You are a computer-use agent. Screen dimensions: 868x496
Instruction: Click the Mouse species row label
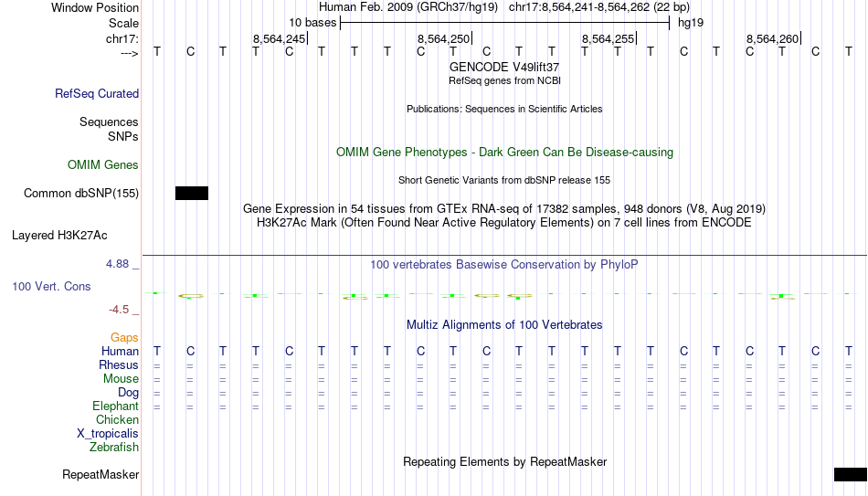122,379
